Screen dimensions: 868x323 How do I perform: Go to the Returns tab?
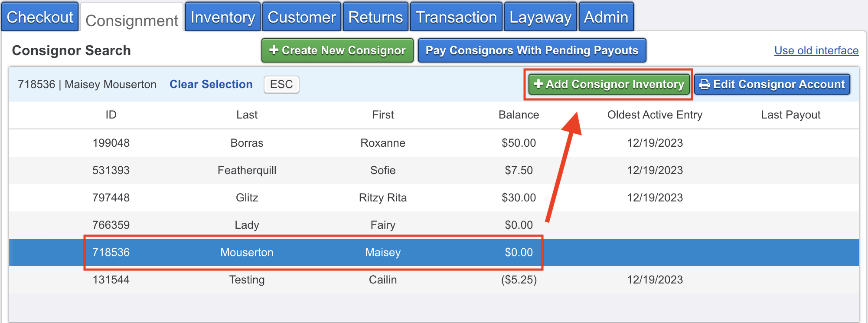[375, 17]
